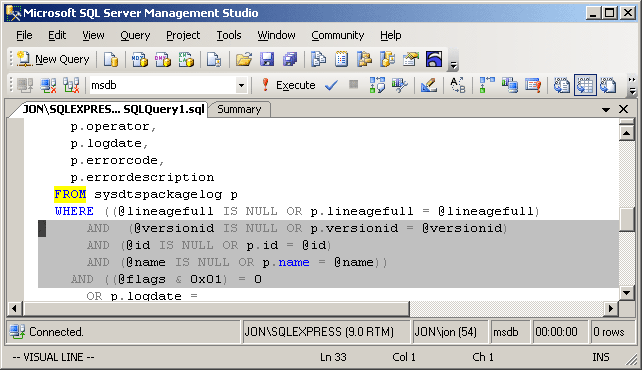The height and width of the screenshot is (370, 642).
Task: Click the horizontal scrollbar left arrow
Action: pos(15,309)
